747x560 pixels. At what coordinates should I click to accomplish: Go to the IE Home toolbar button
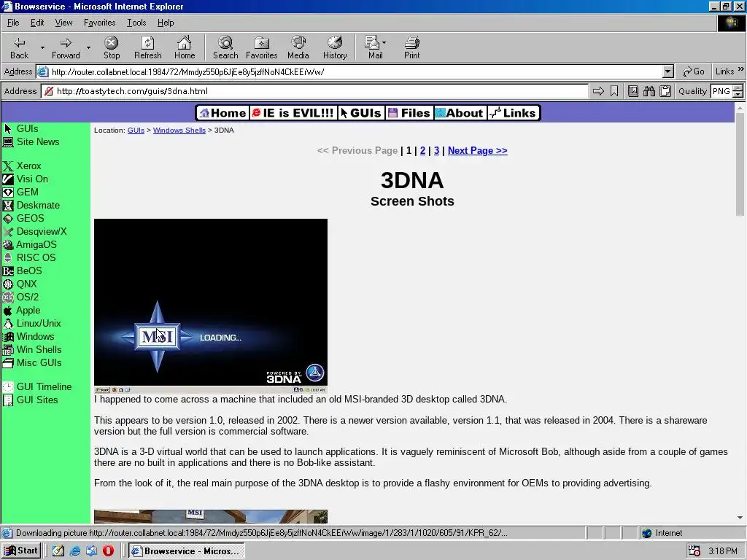[x=185, y=47]
